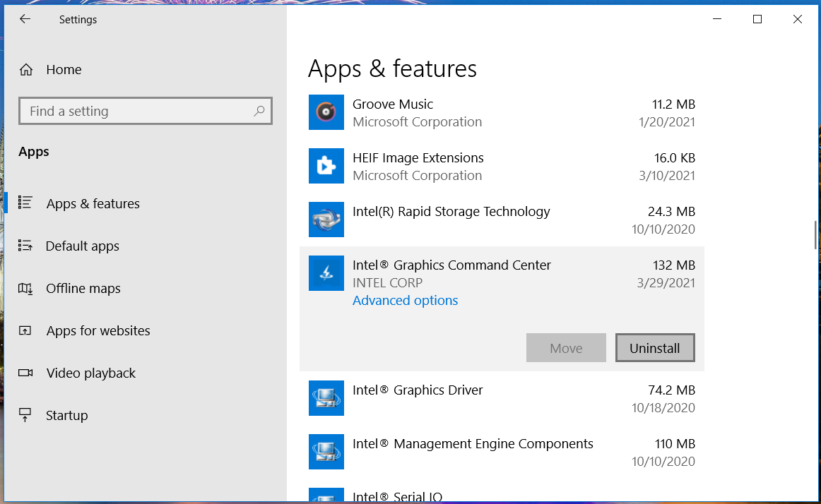Click the Apps for websites icon
The height and width of the screenshot is (504, 821).
[25, 330]
